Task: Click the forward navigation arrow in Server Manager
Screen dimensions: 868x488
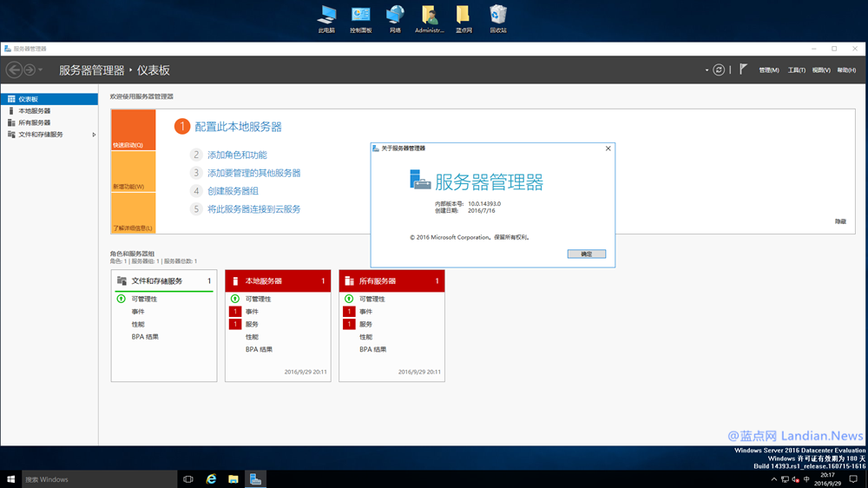Action: point(30,69)
